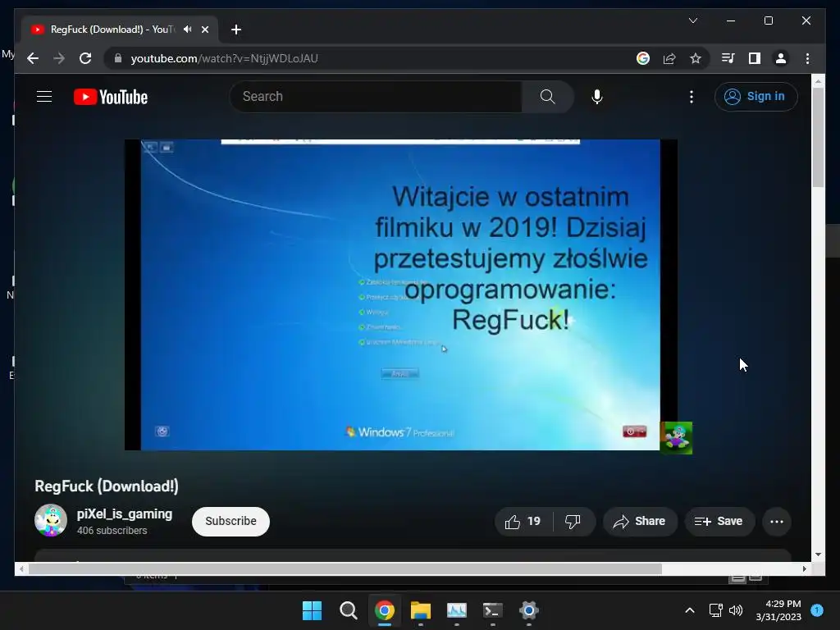Open the media controls button in Chrome
Screen dimensions: 840x630
click(x=728, y=58)
